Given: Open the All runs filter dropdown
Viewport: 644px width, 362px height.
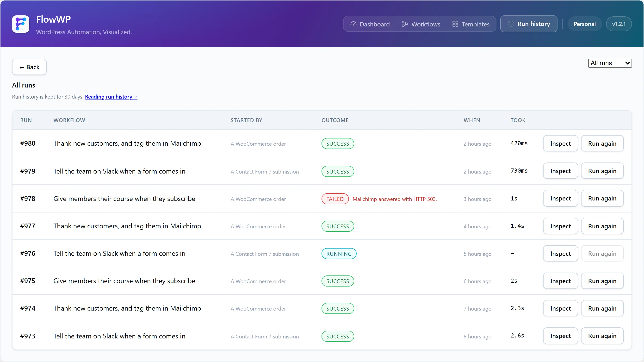Looking at the screenshot, I should (610, 63).
